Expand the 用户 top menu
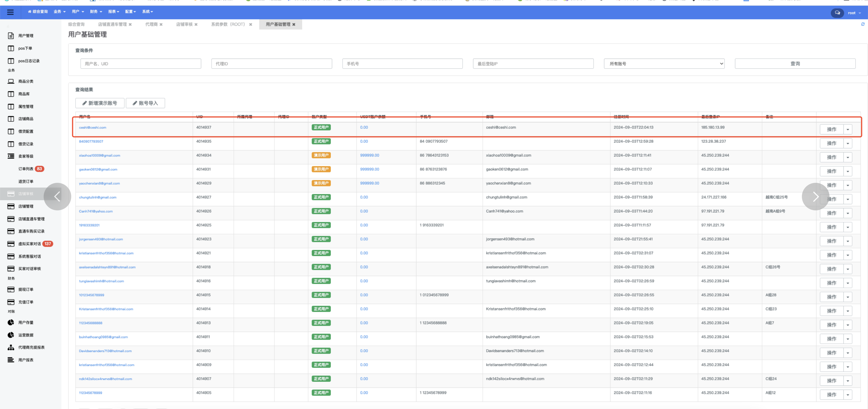The width and height of the screenshot is (868, 409). (78, 12)
